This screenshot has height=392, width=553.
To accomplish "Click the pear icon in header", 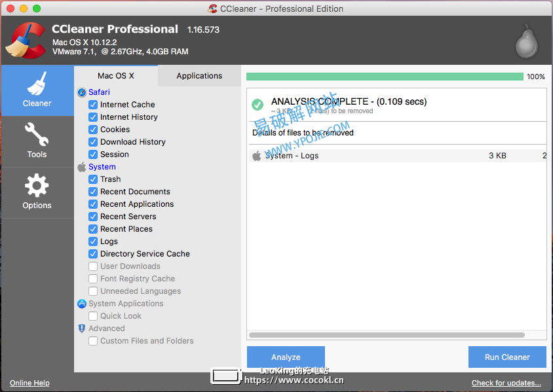I will point(527,41).
